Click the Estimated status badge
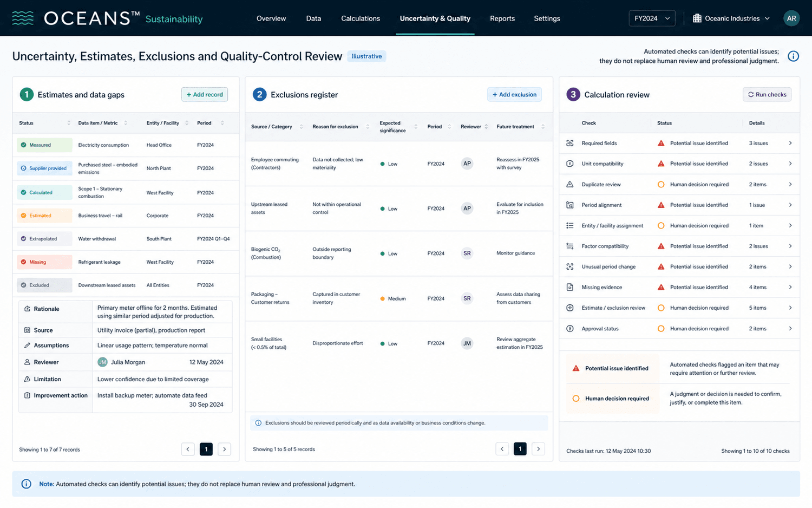This screenshot has width=812, height=508. [x=44, y=216]
